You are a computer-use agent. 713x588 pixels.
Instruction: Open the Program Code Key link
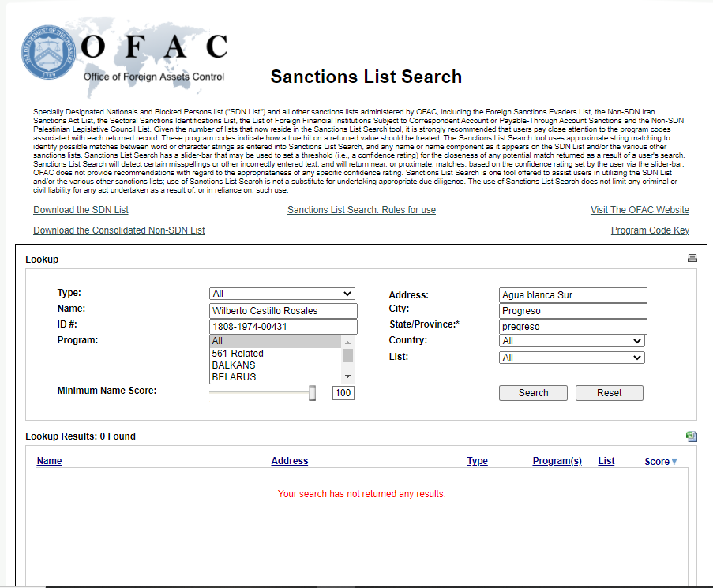click(x=650, y=230)
